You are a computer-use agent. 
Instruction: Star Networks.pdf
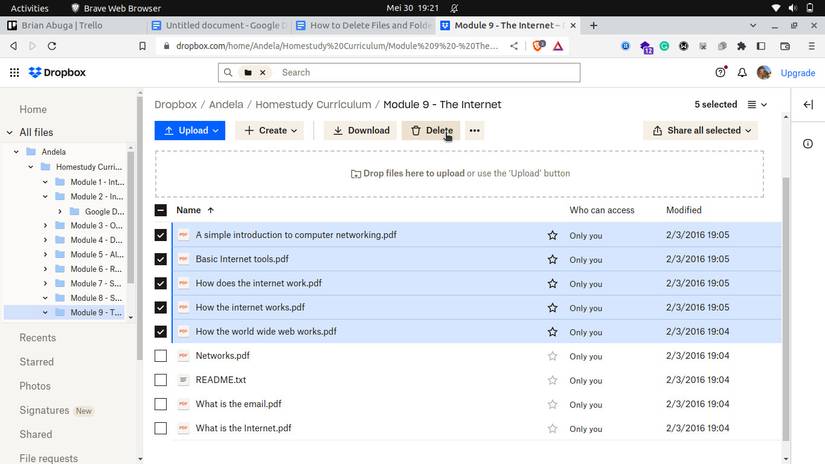coord(552,356)
